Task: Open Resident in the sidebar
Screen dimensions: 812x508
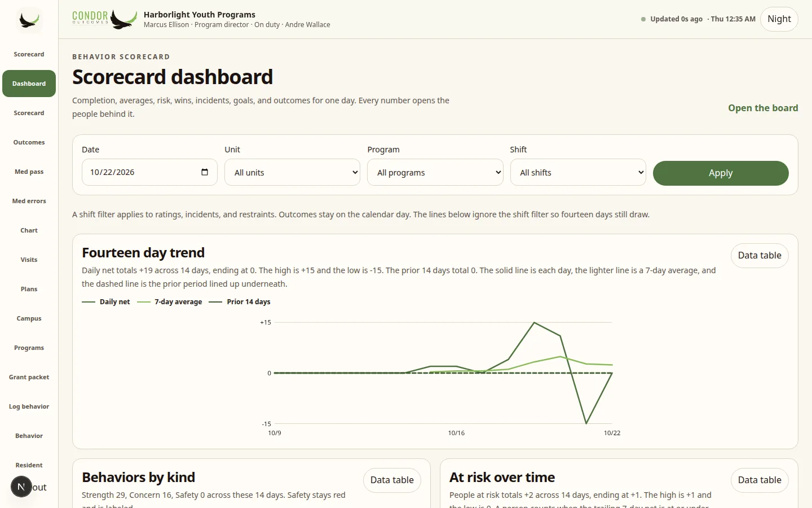Action: (29, 465)
